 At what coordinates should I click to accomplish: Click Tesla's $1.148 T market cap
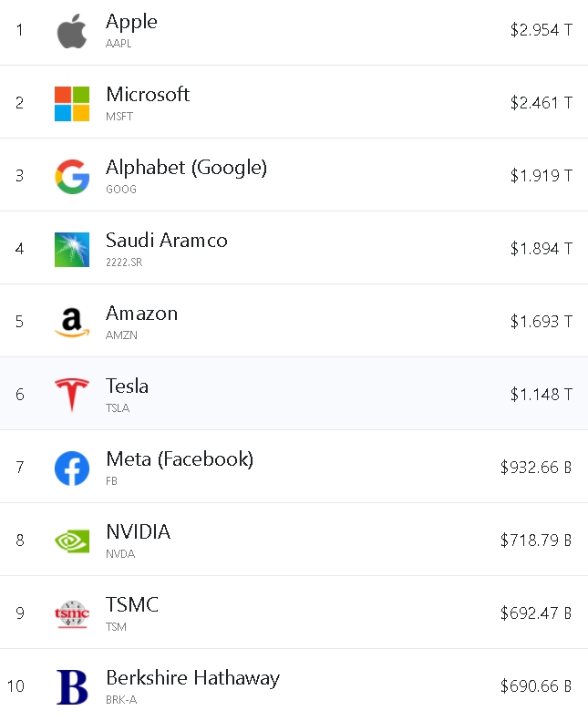(541, 394)
